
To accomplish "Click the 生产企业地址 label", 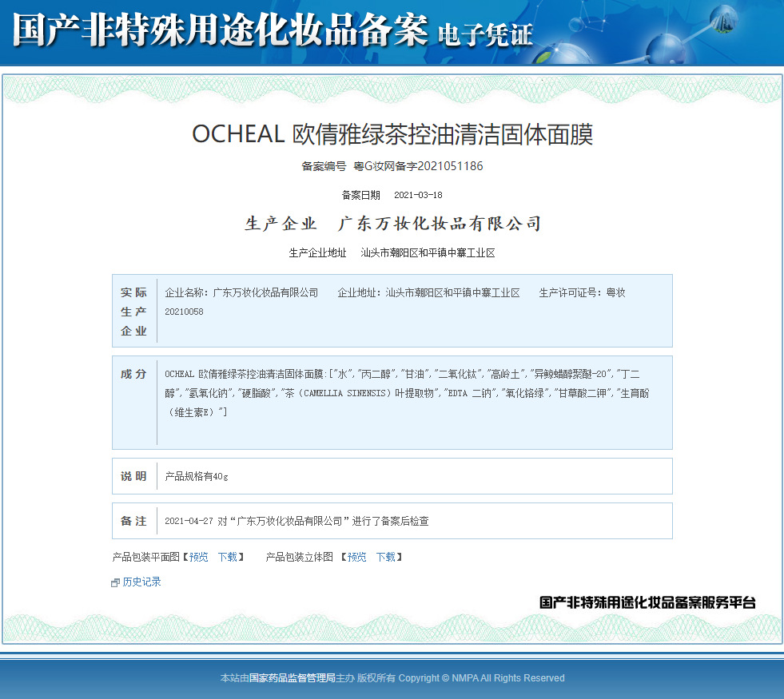I will click(x=317, y=252).
